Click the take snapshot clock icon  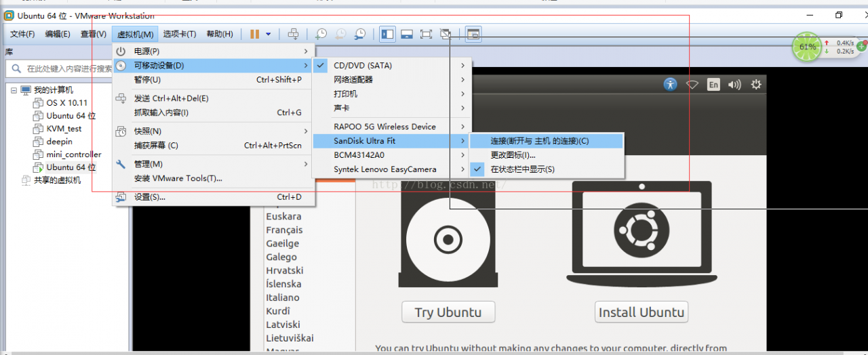pyautogui.click(x=321, y=34)
